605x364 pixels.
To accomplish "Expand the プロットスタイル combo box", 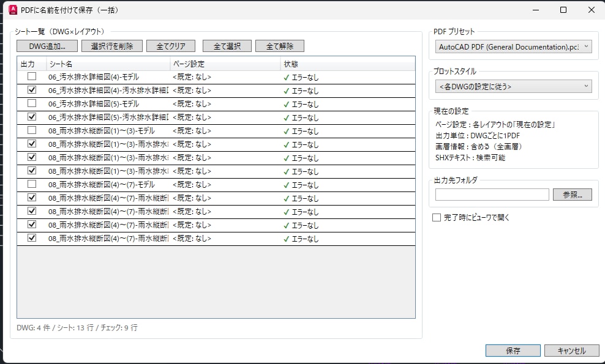I will [514, 86].
